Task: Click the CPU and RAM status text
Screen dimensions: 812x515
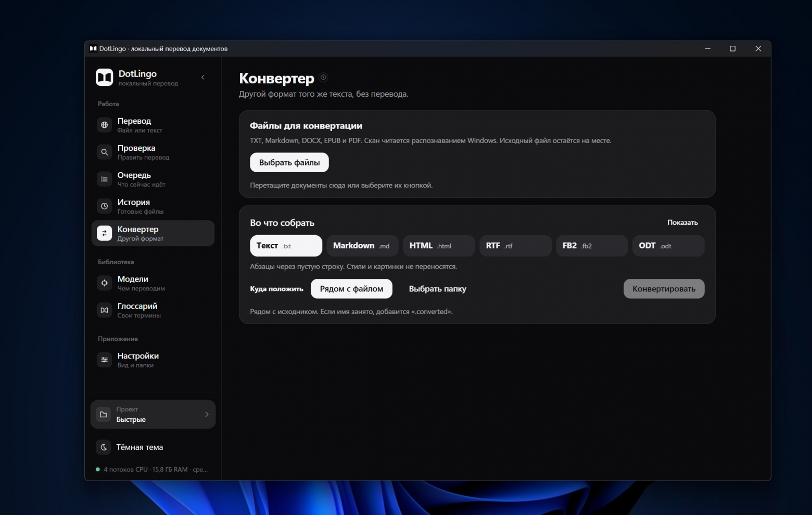Action: [156, 469]
